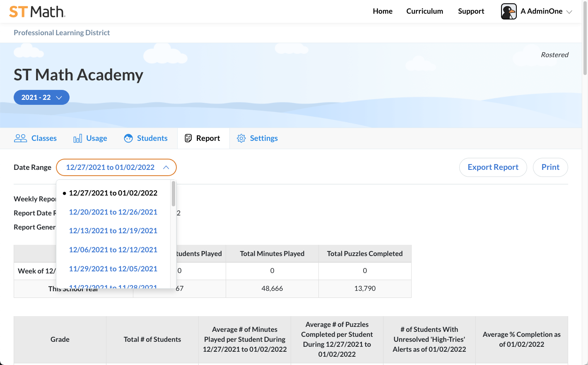Click the Print button
This screenshot has height=365, width=588.
pos(550,167)
